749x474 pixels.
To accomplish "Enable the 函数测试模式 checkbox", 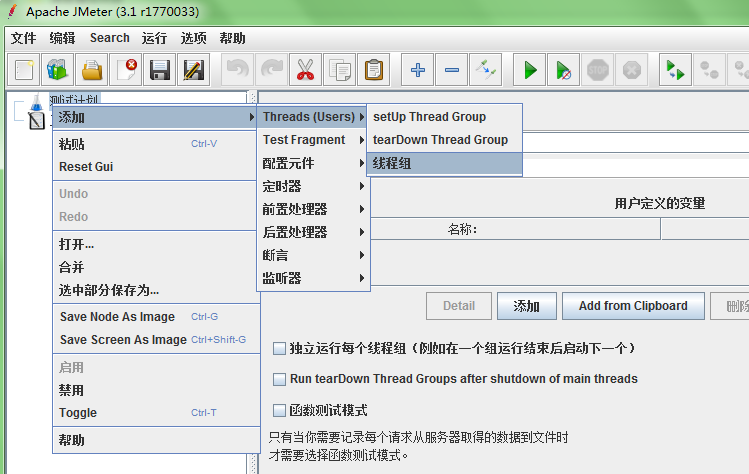I will point(279,410).
